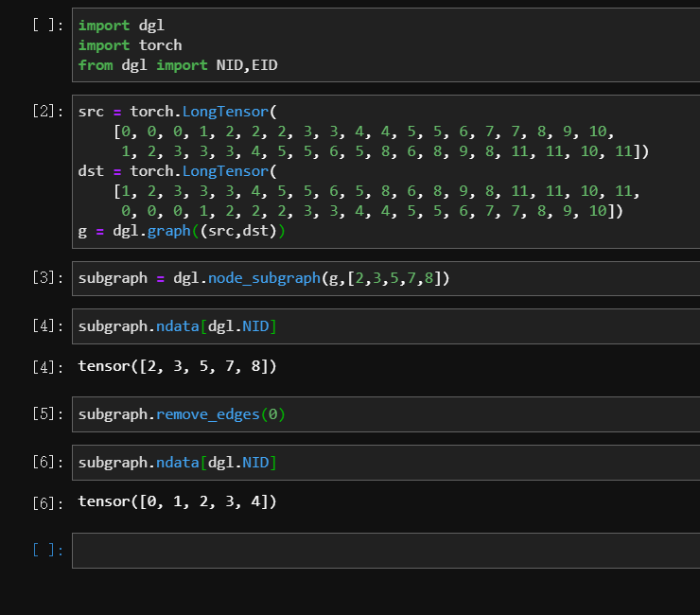Screen dimensions: 700x615
Task: Click the 'dst = torch.LongTensor(' line
Action: pos(178,171)
